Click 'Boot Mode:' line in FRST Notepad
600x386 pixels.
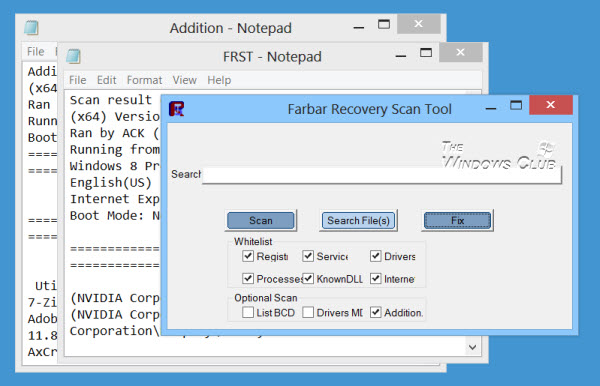coord(114,215)
